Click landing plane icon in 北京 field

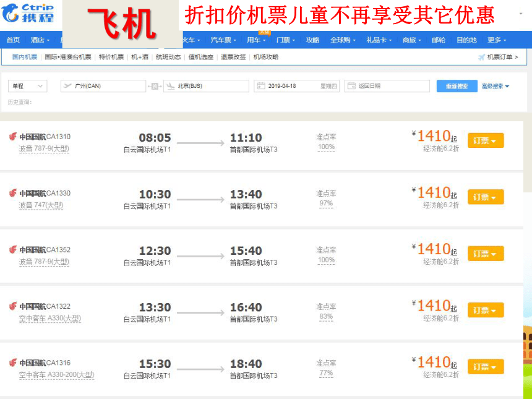point(171,86)
